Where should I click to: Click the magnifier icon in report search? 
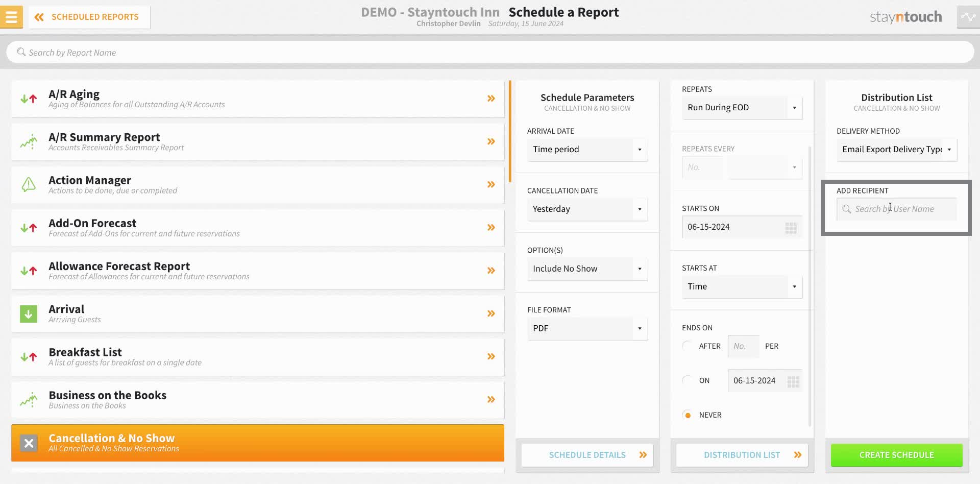click(x=21, y=52)
